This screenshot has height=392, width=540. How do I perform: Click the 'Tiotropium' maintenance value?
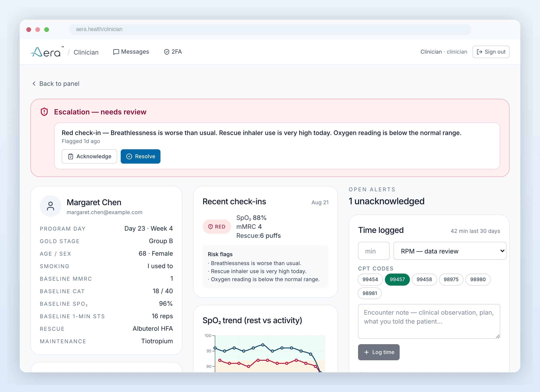tap(157, 341)
